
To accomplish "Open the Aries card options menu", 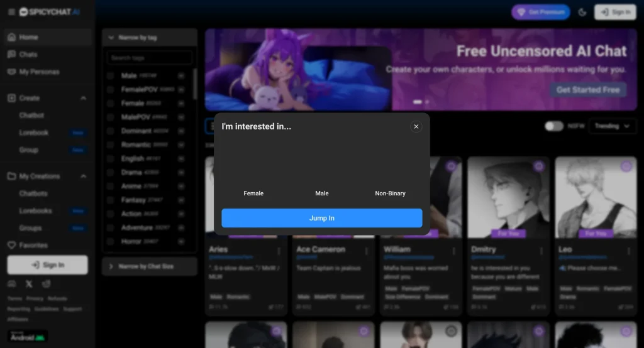I will 279,251.
